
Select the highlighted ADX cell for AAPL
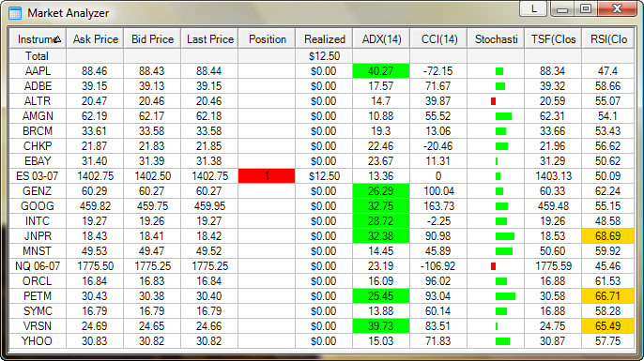(x=381, y=71)
